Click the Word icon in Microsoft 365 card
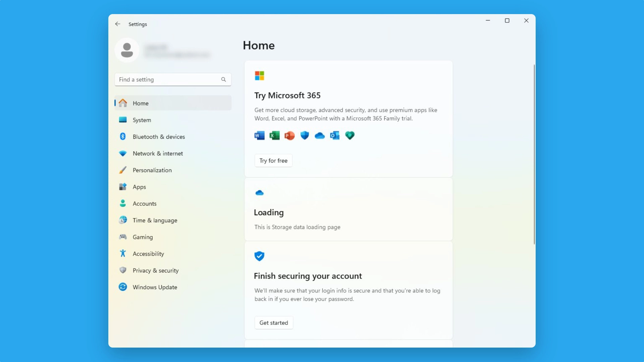644x362 pixels. (259, 135)
